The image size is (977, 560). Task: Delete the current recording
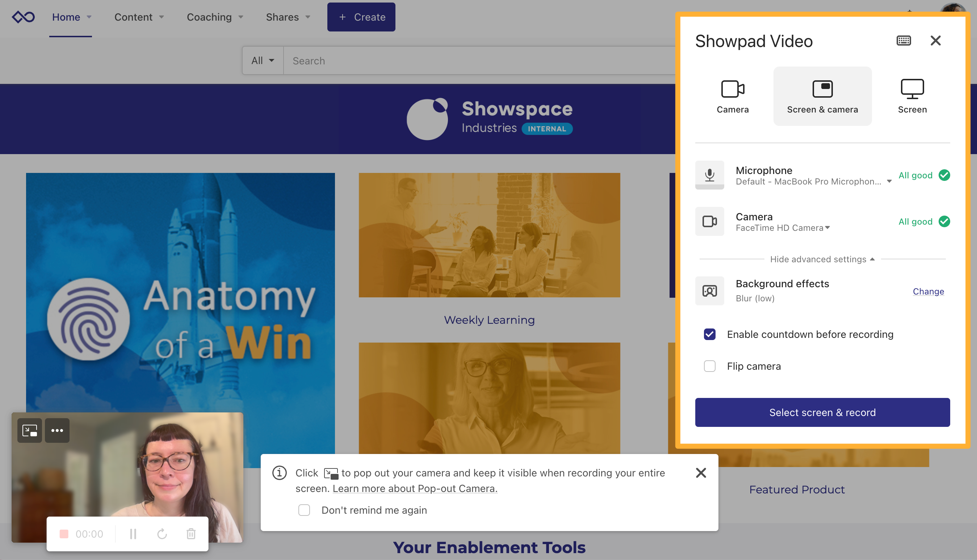190,534
